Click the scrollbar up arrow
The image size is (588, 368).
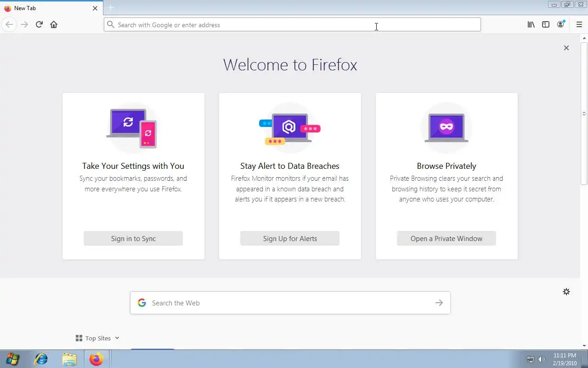pyautogui.click(x=584, y=38)
